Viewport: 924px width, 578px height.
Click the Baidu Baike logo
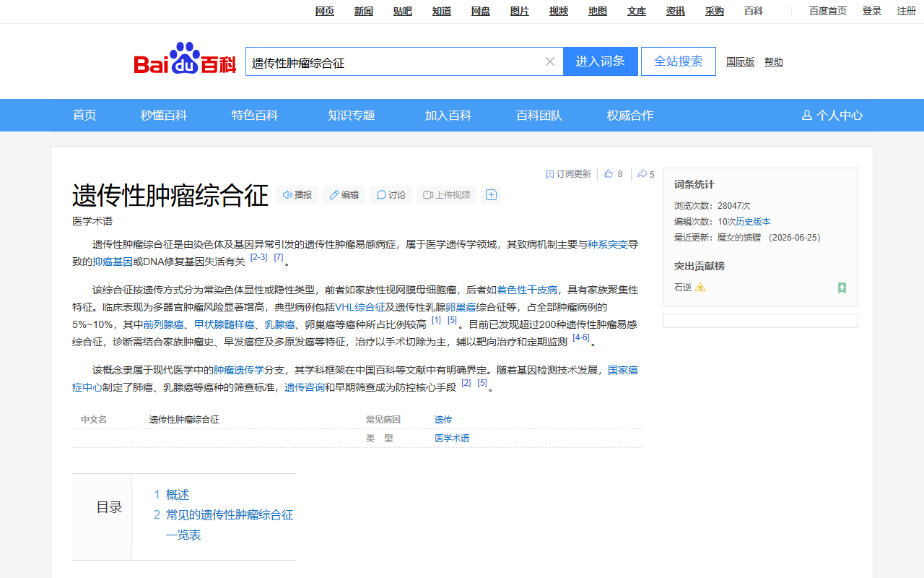click(185, 59)
